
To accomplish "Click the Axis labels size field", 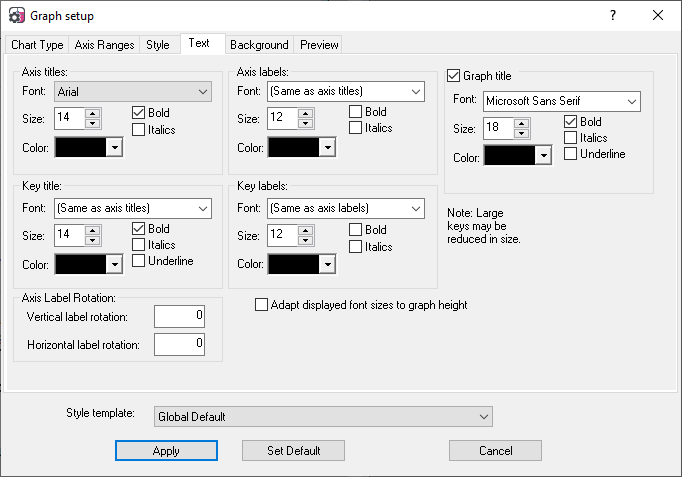I will [283, 118].
